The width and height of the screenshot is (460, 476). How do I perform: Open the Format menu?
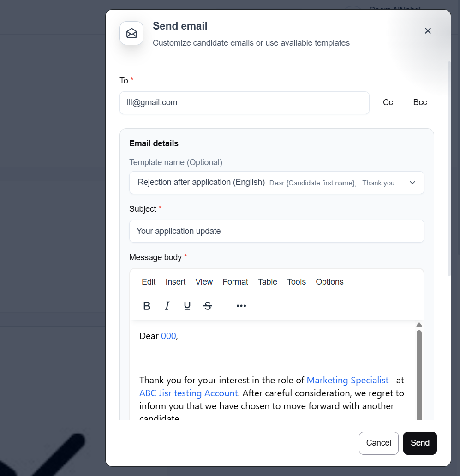[235, 282]
